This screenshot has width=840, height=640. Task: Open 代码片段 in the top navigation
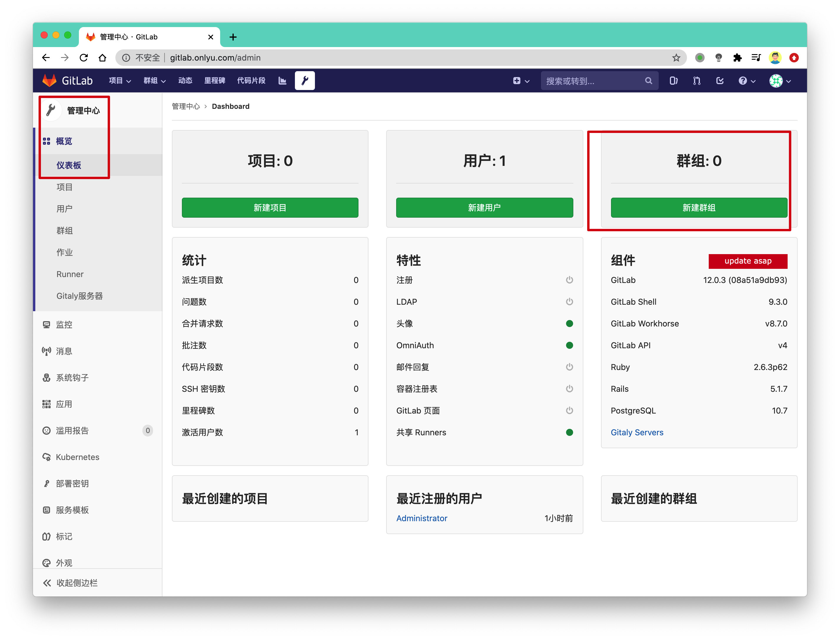tap(251, 80)
